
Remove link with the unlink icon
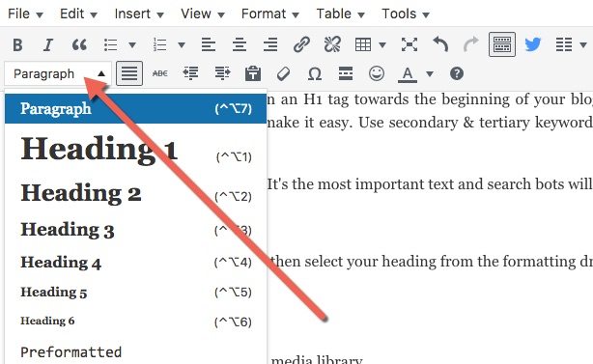coord(332,44)
